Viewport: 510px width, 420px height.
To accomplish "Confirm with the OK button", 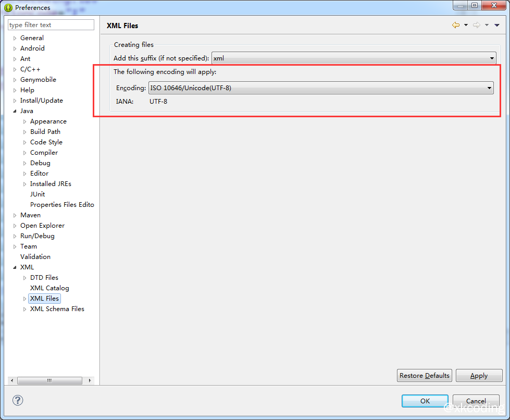I will tap(425, 401).
